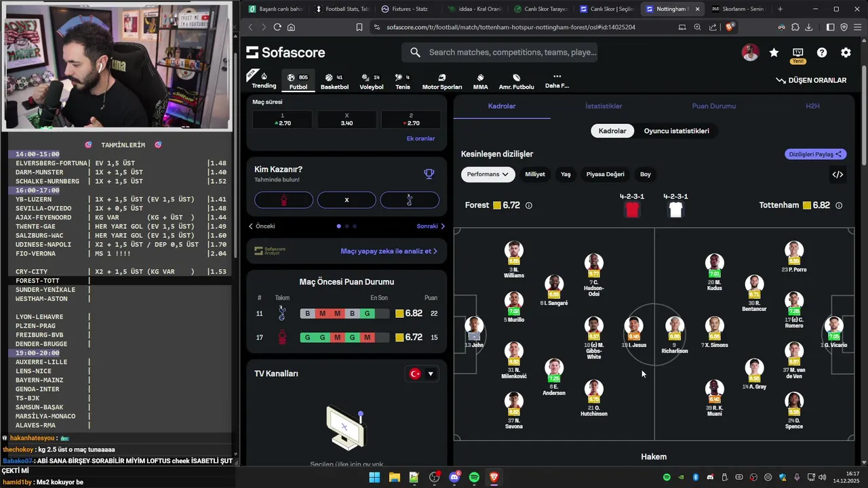The image size is (868, 488).
Task: Vote for Tottenham to win
Action: 410,200
